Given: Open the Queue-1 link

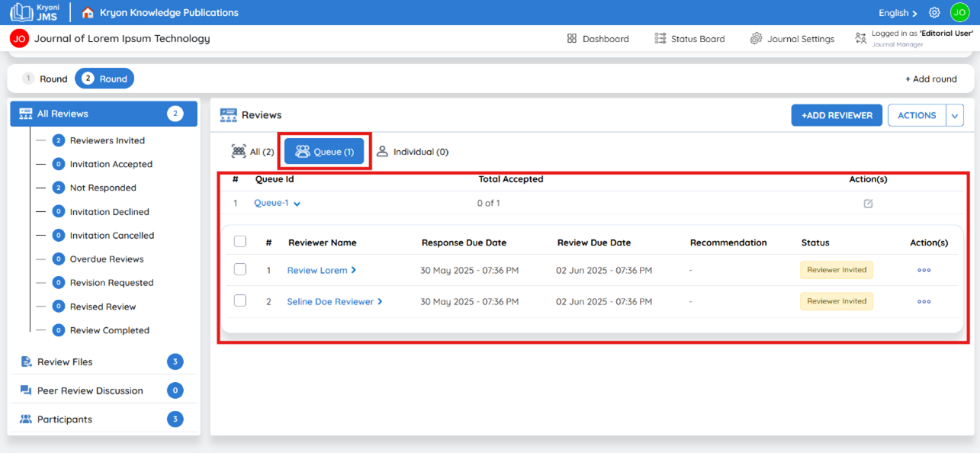Looking at the screenshot, I should 272,203.
